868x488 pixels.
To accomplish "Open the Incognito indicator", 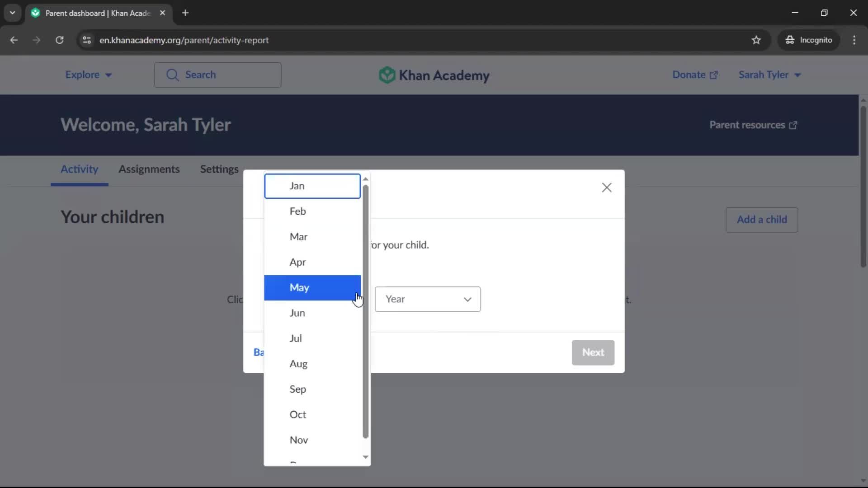I will click(809, 40).
